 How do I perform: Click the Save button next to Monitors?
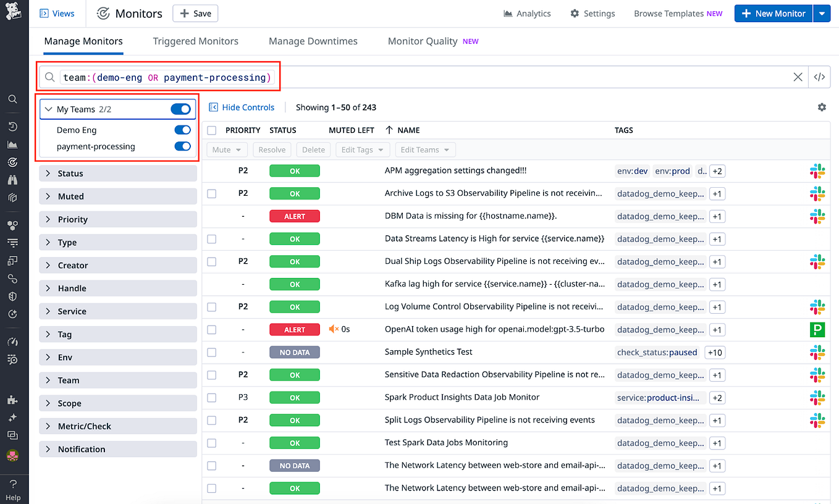pos(195,13)
